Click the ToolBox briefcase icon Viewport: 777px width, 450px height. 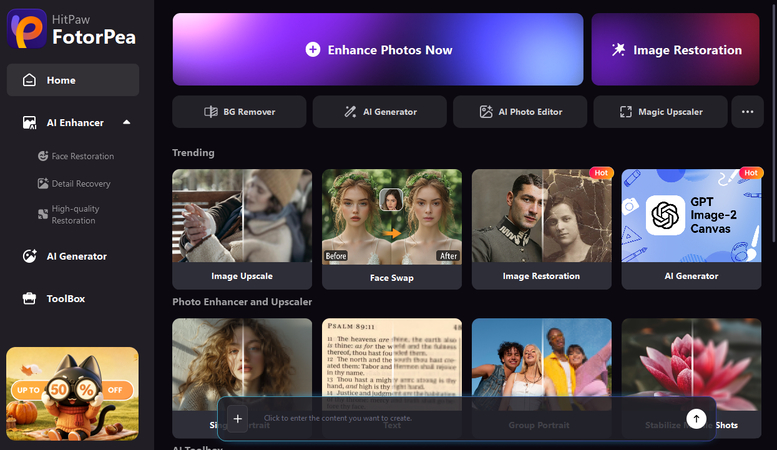click(x=29, y=298)
